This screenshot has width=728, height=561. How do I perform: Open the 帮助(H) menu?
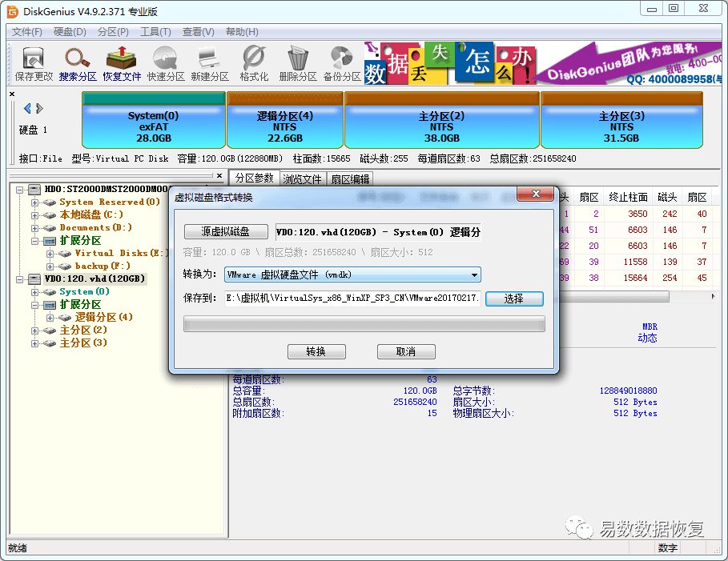point(242,32)
